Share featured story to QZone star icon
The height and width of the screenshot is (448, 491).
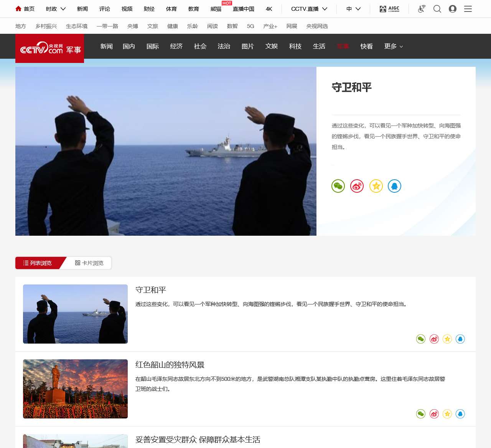376,186
